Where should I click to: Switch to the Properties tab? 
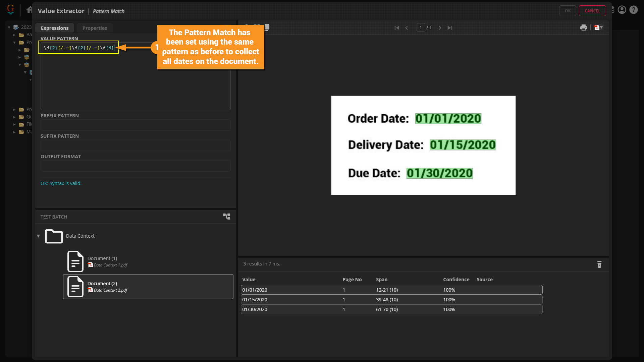[95, 28]
